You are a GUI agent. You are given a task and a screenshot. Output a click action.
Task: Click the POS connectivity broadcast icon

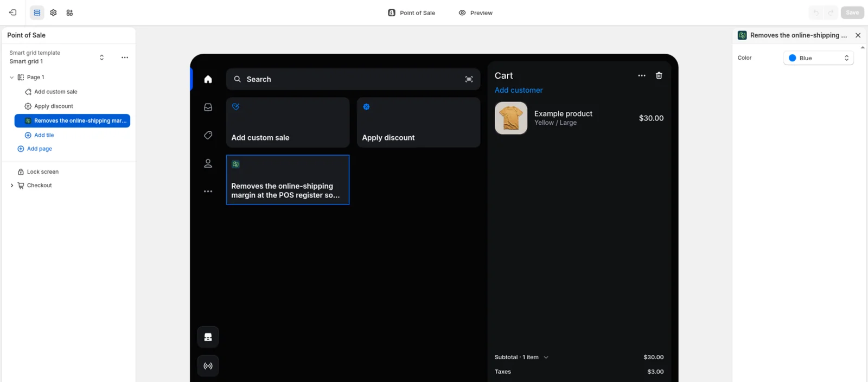[x=208, y=366]
